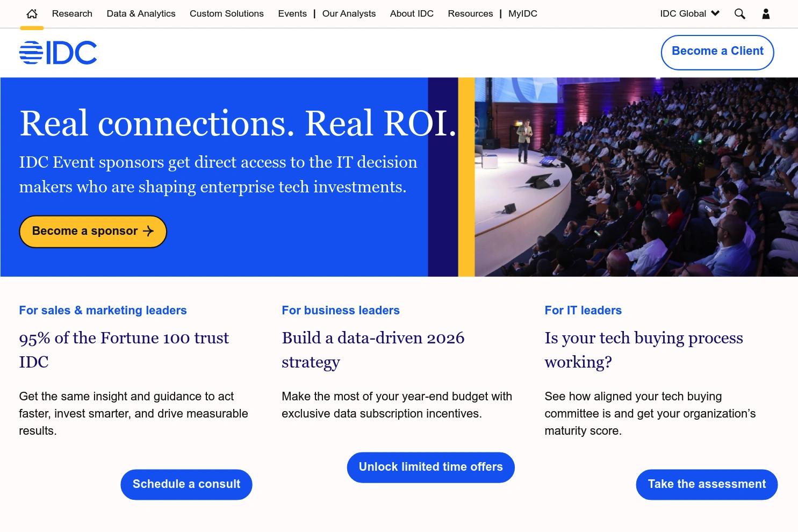
Task: Click the Become a sponsor button
Action: point(93,232)
